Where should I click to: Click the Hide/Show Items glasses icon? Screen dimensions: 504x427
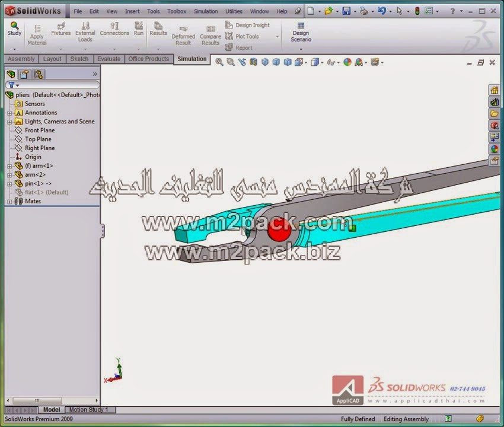(331, 62)
